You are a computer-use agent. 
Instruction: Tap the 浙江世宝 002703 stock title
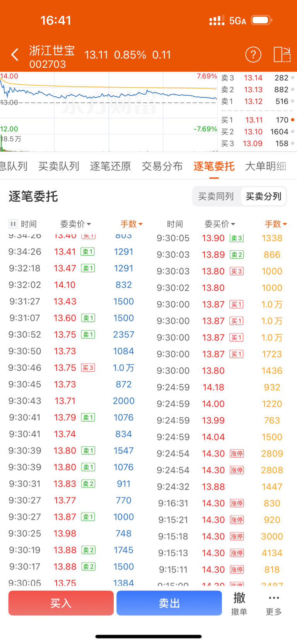pos(52,56)
